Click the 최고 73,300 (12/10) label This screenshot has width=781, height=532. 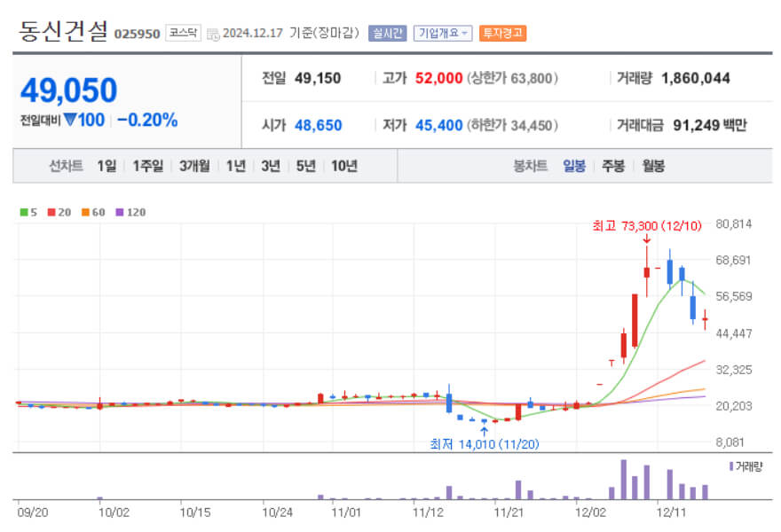646,226
